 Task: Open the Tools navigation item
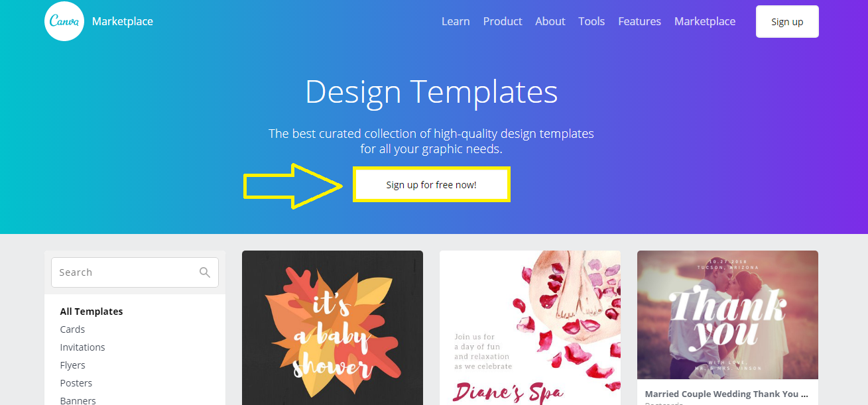591,21
